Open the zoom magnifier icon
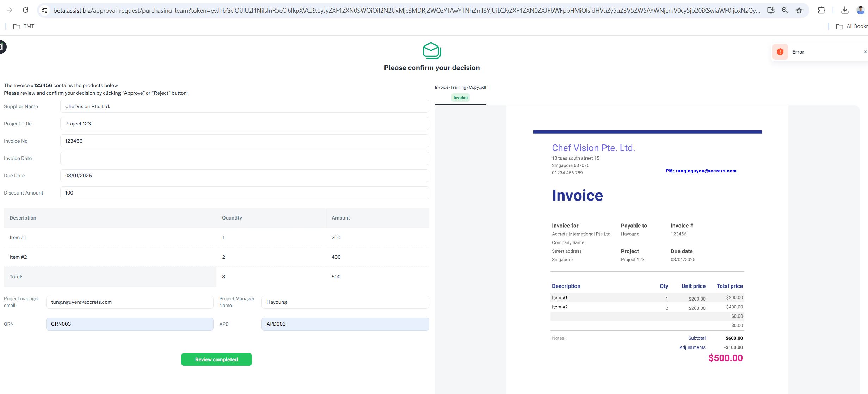The image size is (868, 394). [785, 10]
